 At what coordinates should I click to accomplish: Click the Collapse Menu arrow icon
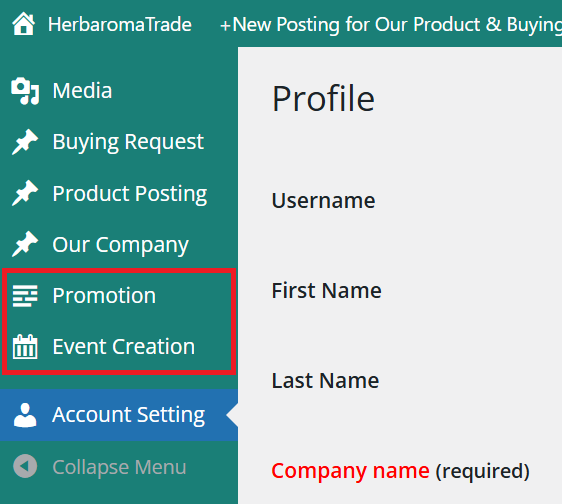coord(25,466)
